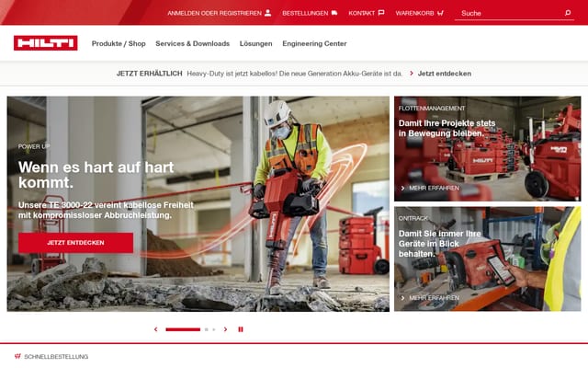
Task: Select the active first carousel indicator
Action: 183,329
